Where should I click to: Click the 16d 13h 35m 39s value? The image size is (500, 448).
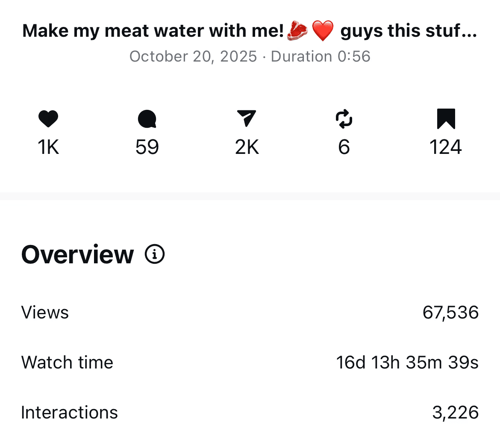pos(407,363)
